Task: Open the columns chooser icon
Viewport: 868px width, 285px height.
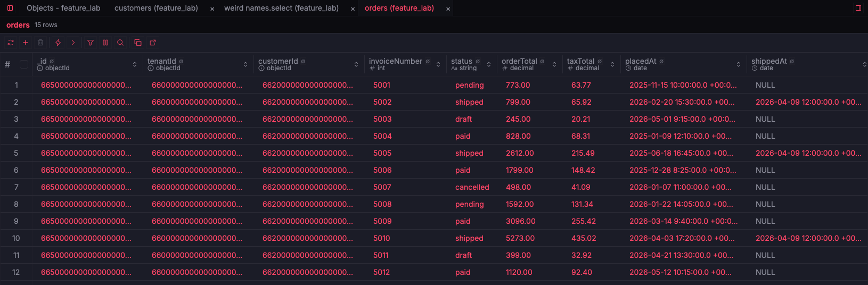Action: (x=105, y=43)
